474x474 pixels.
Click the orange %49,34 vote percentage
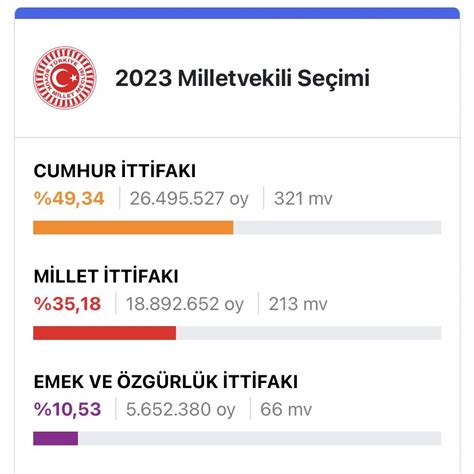point(69,198)
